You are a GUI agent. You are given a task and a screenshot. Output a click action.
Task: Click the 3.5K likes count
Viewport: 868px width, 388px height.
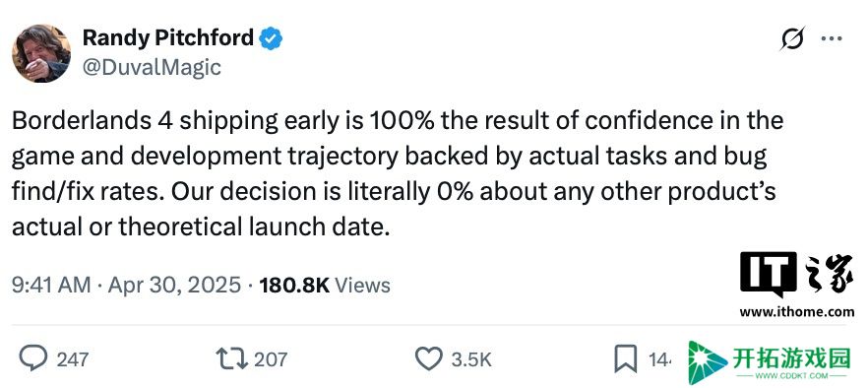(x=471, y=359)
